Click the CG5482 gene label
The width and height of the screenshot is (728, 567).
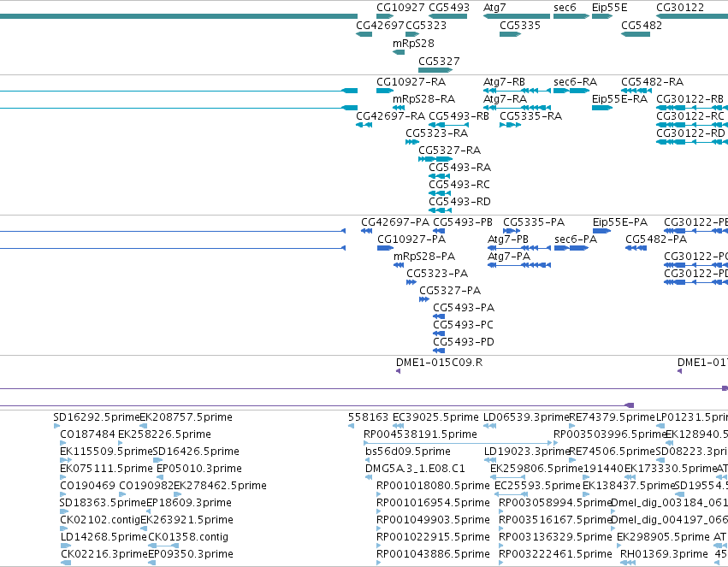tap(642, 25)
